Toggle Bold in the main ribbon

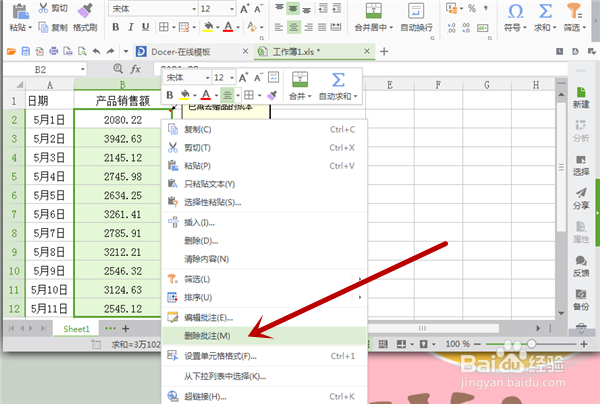[116, 27]
